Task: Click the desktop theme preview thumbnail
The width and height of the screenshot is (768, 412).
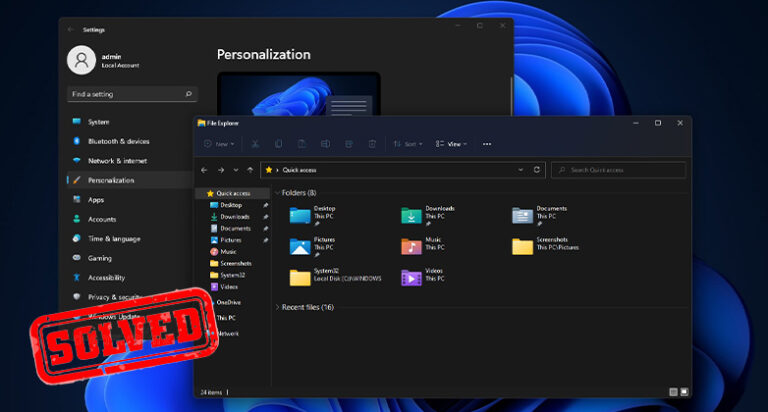Action: point(299,95)
